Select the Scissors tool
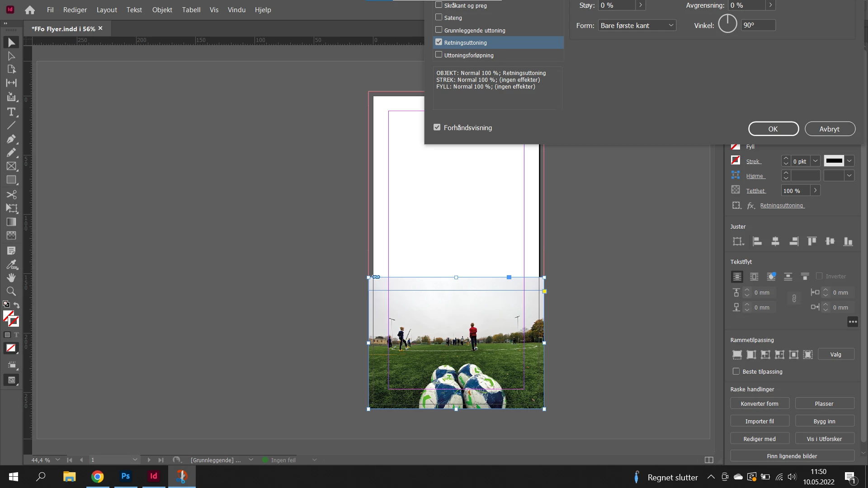Image resolution: width=868 pixels, height=488 pixels. (x=11, y=194)
